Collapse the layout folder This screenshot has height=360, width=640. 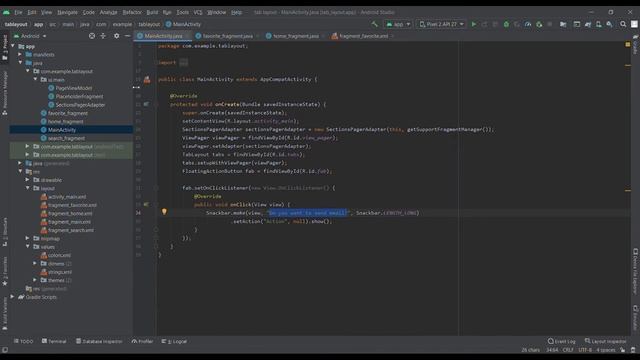[x=27, y=188]
